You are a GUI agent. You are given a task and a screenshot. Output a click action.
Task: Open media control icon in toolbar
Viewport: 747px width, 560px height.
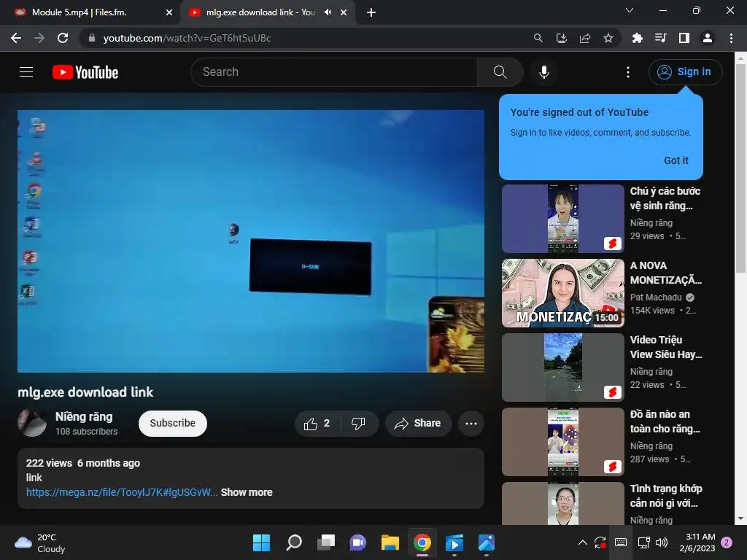(660, 38)
